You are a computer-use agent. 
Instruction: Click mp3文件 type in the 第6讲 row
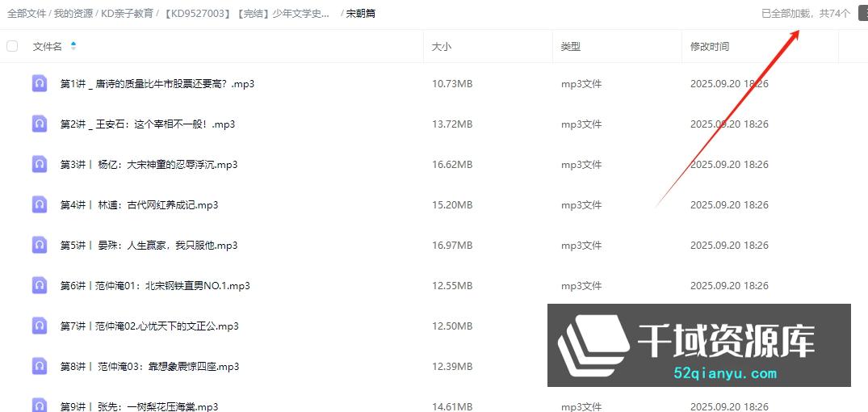(581, 286)
